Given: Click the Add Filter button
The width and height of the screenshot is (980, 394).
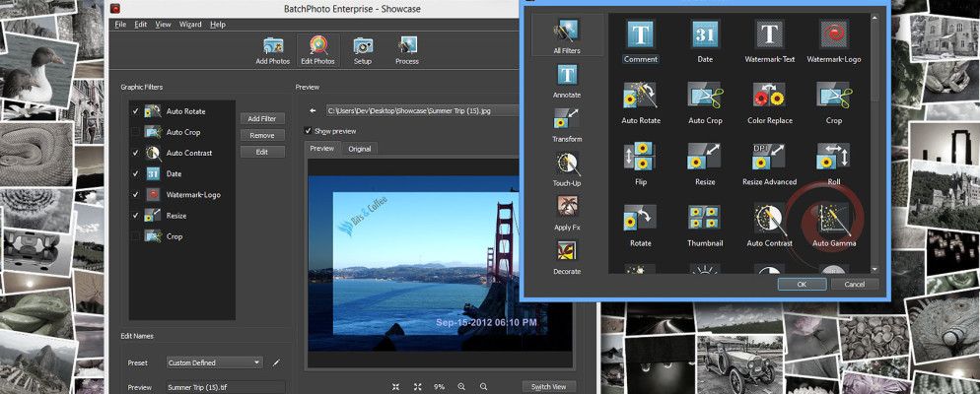Looking at the screenshot, I should 261,118.
